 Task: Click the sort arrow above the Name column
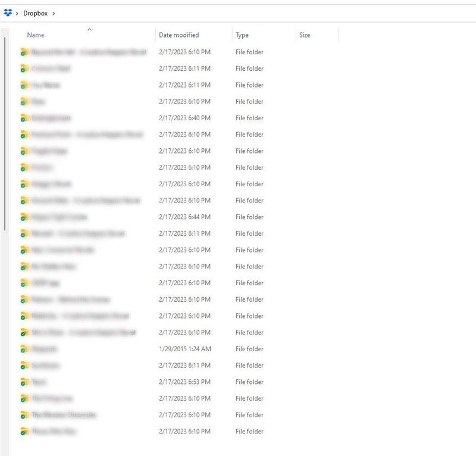90,30
